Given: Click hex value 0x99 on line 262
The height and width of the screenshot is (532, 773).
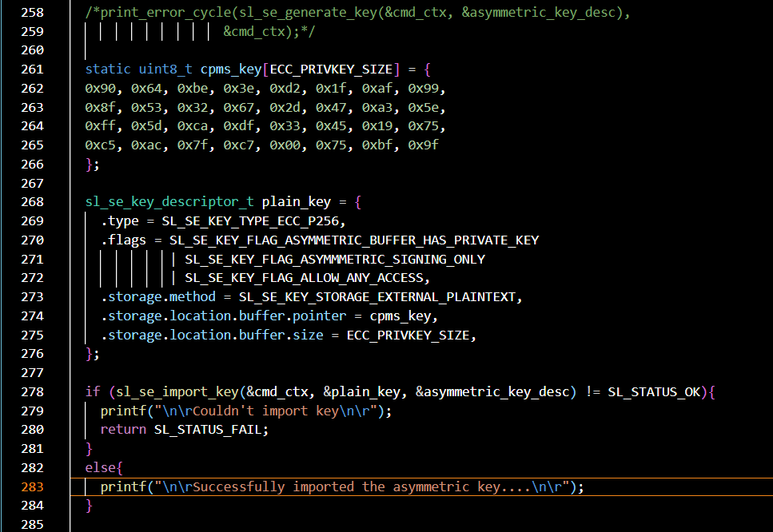Looking at the screenshot, I should click(424, 89).
